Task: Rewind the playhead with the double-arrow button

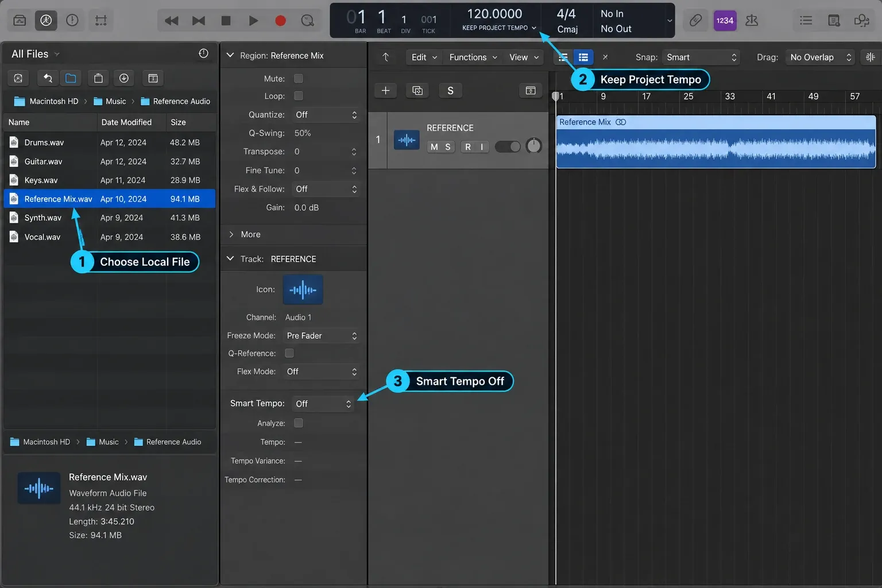Action: 171,21
